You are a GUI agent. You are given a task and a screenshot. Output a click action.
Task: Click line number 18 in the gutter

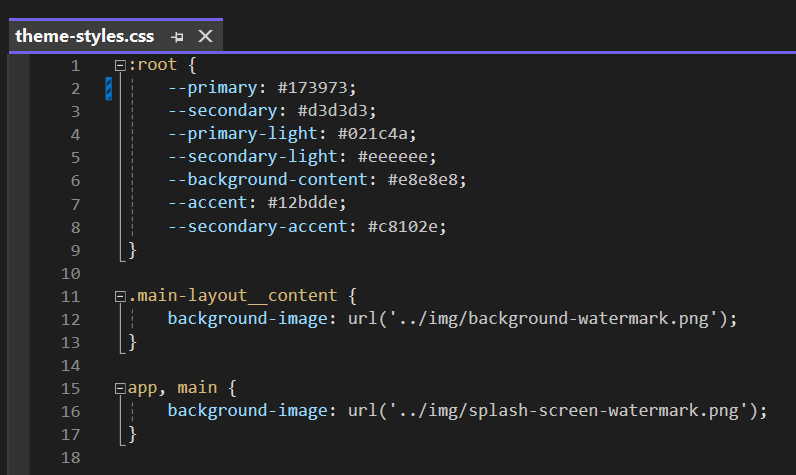(x=70, y=457)
